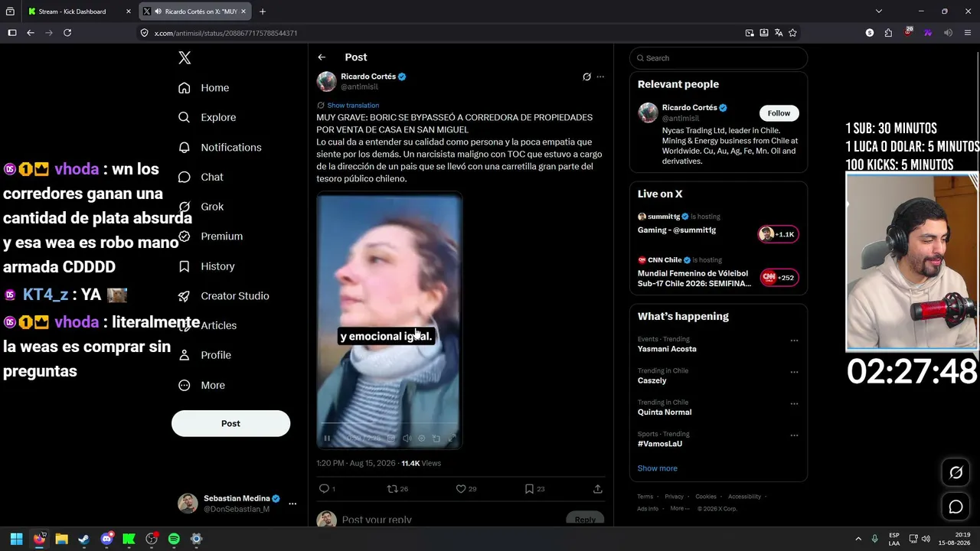Go back using the Post header arrow
The height and width of the screenshot is (551, 980).
coord(322,57)
